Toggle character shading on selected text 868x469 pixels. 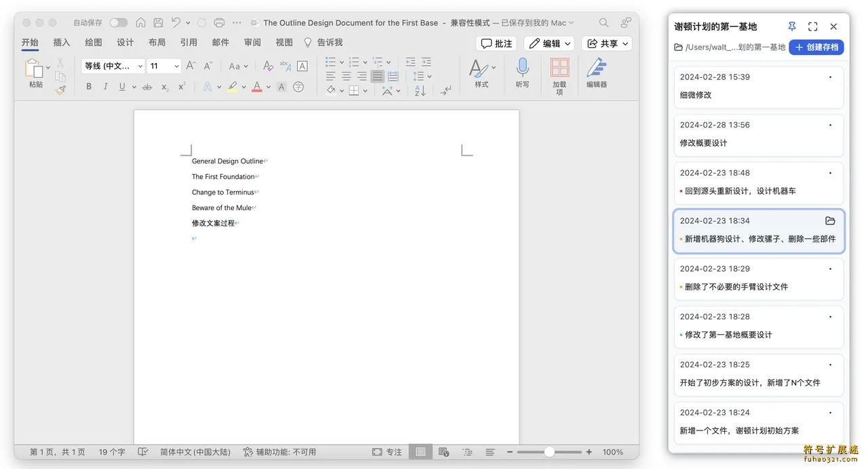(281, 87)
